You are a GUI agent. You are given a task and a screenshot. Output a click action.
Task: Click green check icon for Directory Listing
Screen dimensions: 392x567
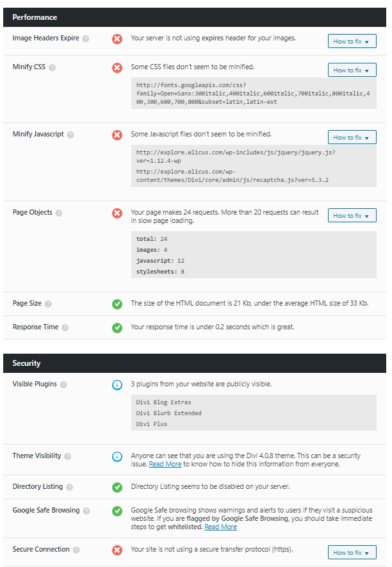coord(117,488)
